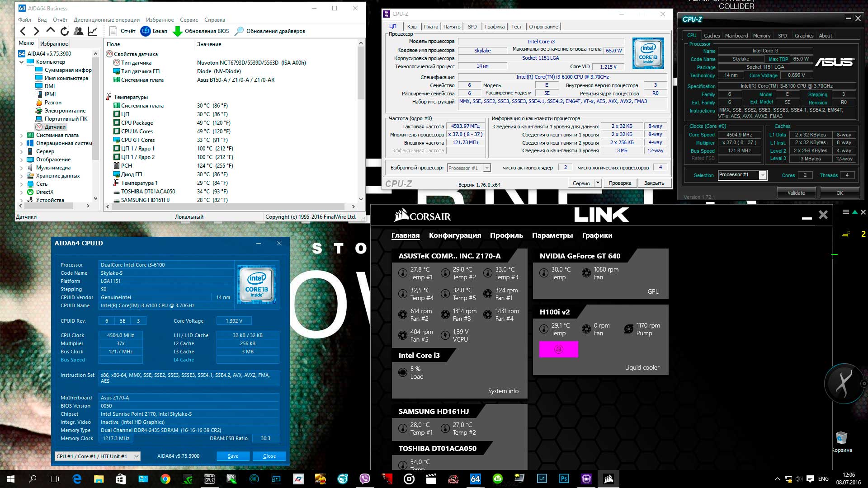Click the refresh icon in AIDA64 toolbar
Image resolution: width=868 pixels, height=488 pixels.
pyautogui.click(x=64, y=31)
